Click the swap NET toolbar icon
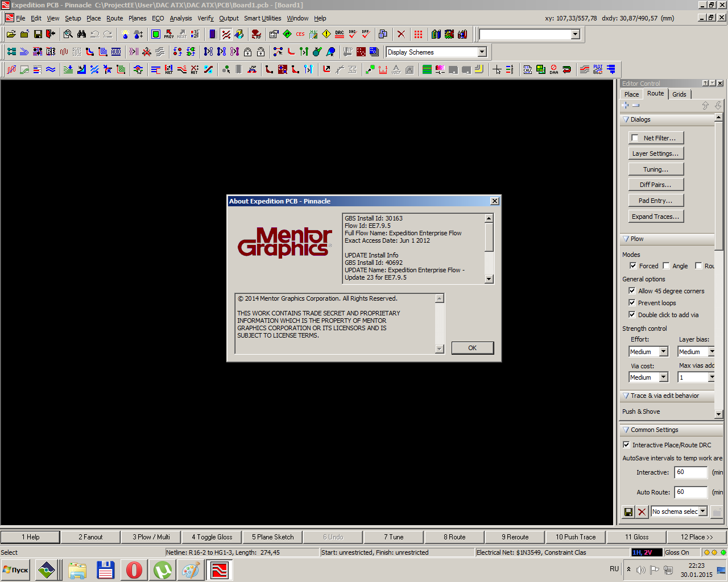This screenshot has height=582, width=728. tap(169, 69)
